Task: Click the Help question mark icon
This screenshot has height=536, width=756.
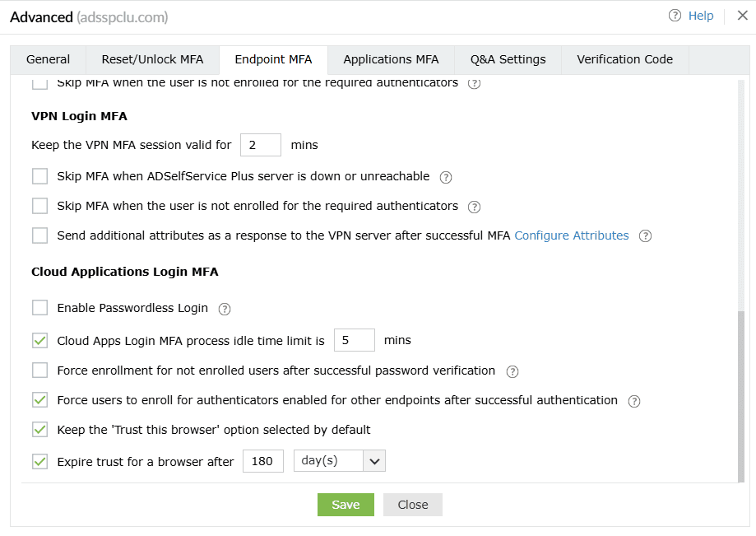Action: [x=675, y=16]
